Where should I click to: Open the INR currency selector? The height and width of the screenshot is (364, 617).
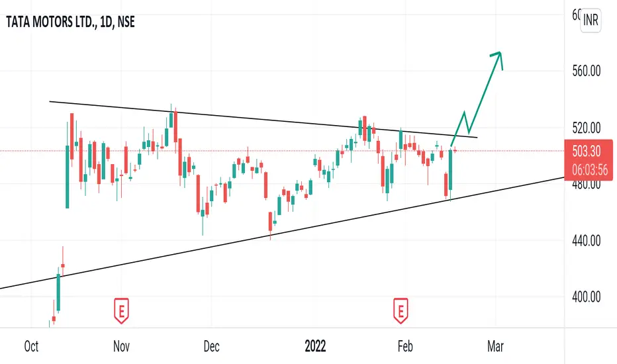(591, 20)
